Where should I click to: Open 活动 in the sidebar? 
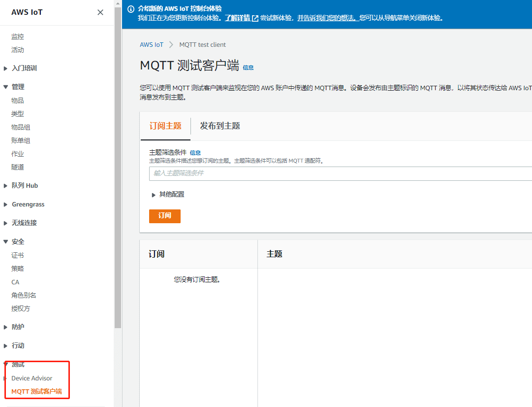(x=18, y=50)
